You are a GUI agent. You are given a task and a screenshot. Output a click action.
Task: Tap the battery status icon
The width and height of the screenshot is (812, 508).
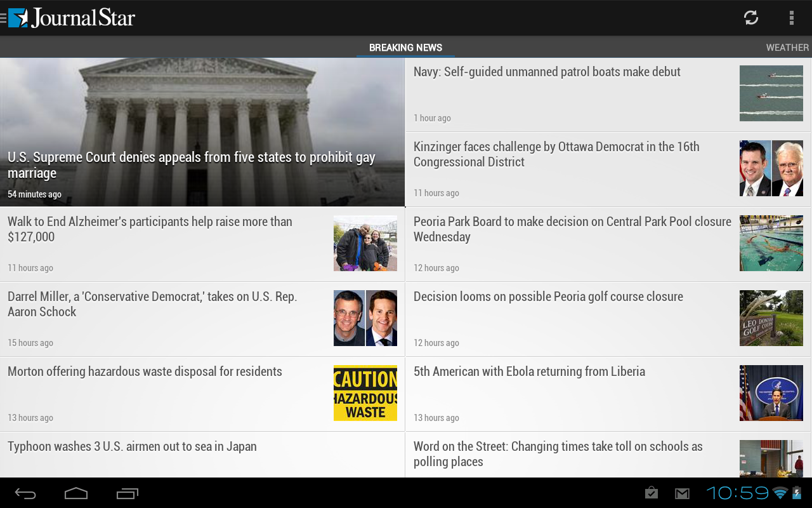point(797,493)
